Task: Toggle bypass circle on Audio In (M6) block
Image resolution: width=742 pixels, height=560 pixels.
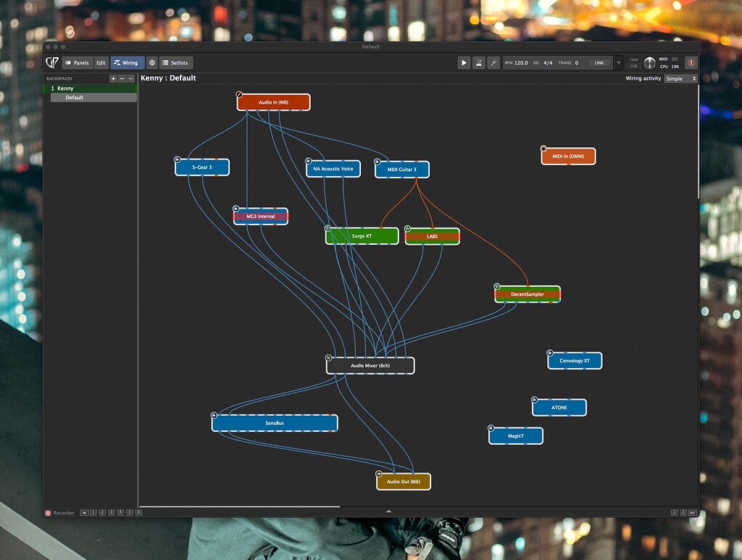Action: click(239, 94)
